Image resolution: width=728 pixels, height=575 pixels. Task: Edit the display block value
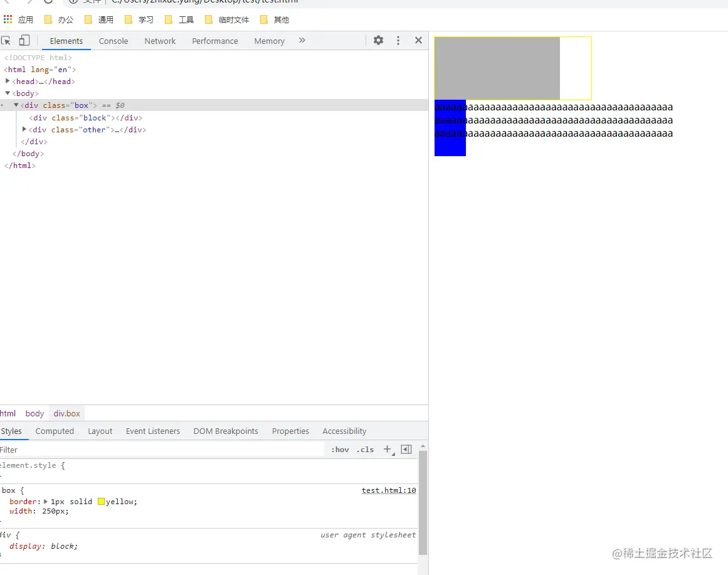pos(64,546)
